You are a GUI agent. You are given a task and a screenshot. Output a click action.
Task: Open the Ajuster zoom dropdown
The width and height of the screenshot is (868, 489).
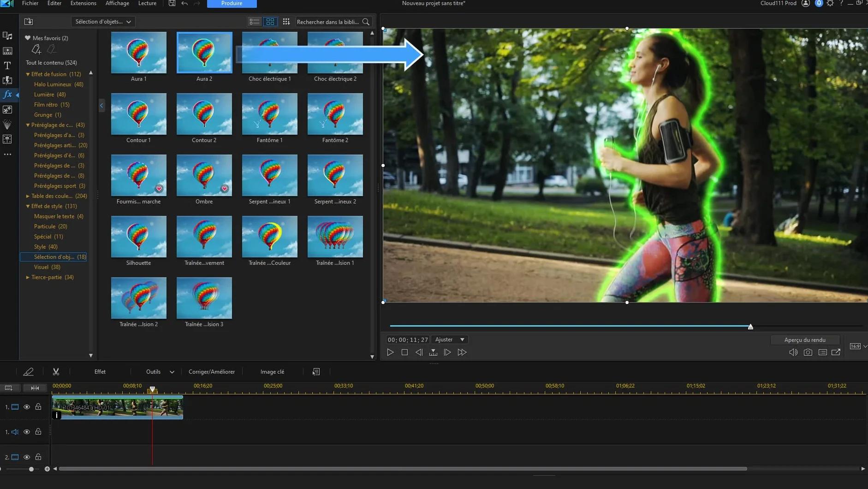point(450,340)
